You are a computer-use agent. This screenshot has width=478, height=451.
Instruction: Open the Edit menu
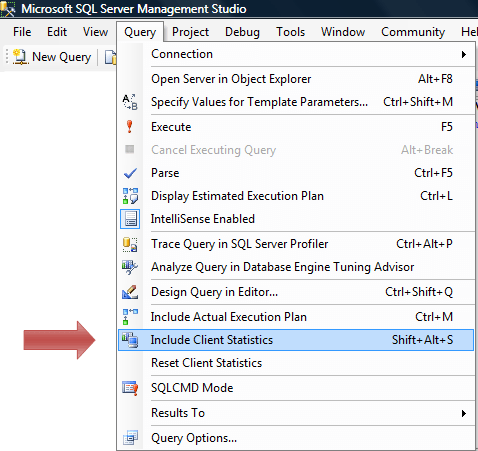[57, 32]
